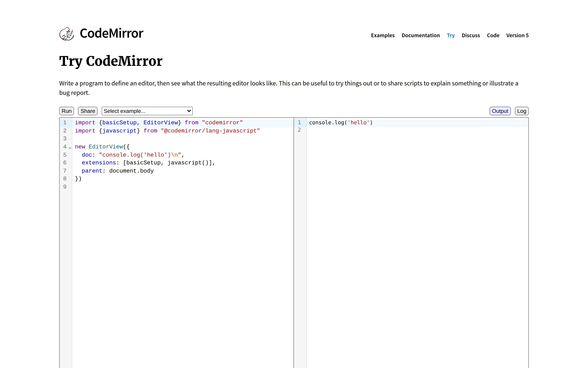This screenshot has width=588, height=368.
Task: Click line number 9 in left gutter
Action: click(x=65, y=187)
